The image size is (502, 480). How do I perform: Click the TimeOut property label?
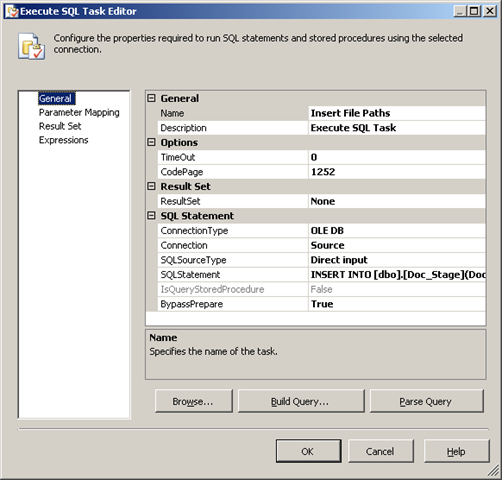pyautogui.click(x=178, y=157)
